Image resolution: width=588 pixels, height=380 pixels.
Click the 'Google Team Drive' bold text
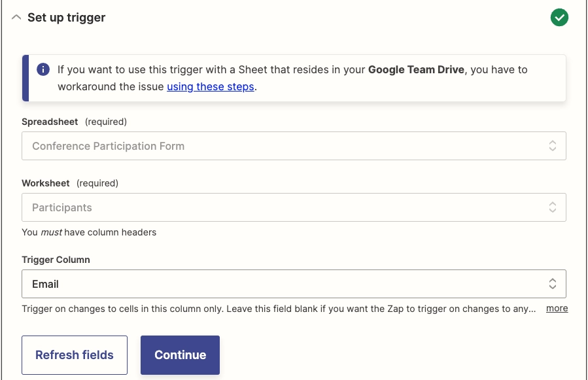point(416,70)
